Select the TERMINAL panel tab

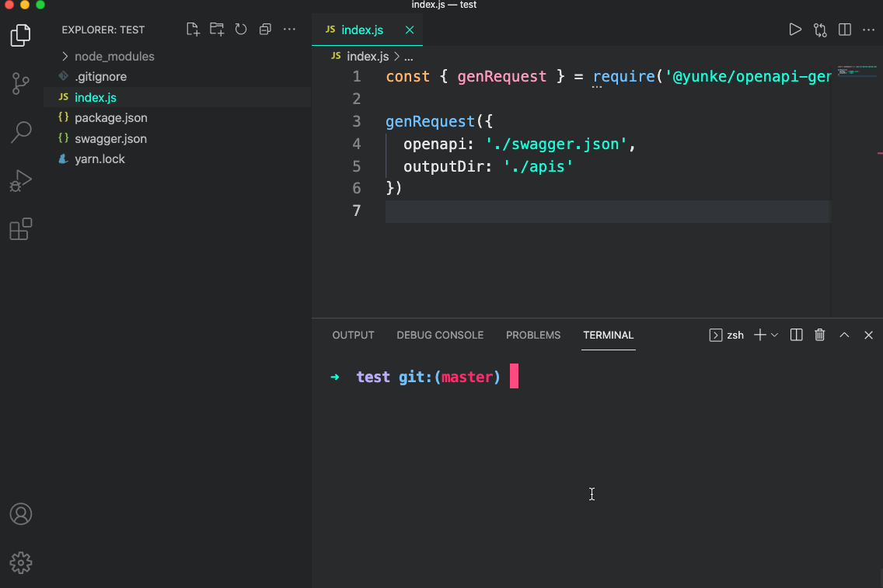(608, 336)
